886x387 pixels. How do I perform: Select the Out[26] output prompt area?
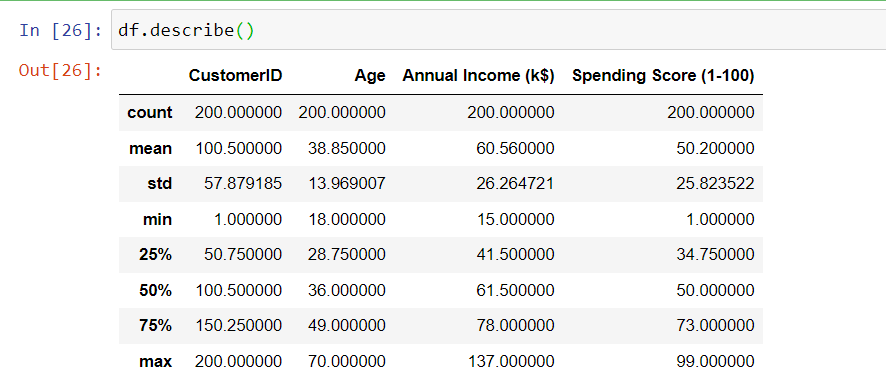pos(60,71)
